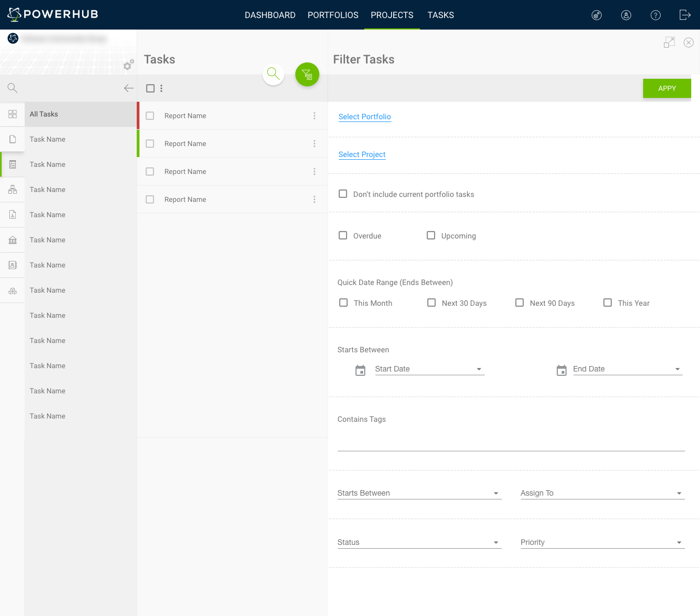Image resolution: width=700 pixels, height=616 pixels.
Task: Expand the Starts Between dropdown beside Assign To
Action: point(419,493)
